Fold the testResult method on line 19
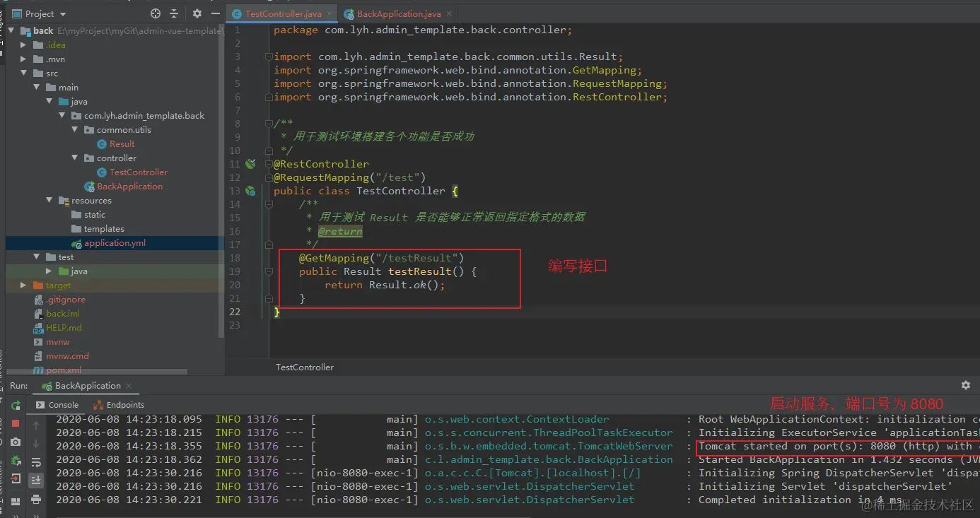 pyautogui.click(x=268, y=271)
